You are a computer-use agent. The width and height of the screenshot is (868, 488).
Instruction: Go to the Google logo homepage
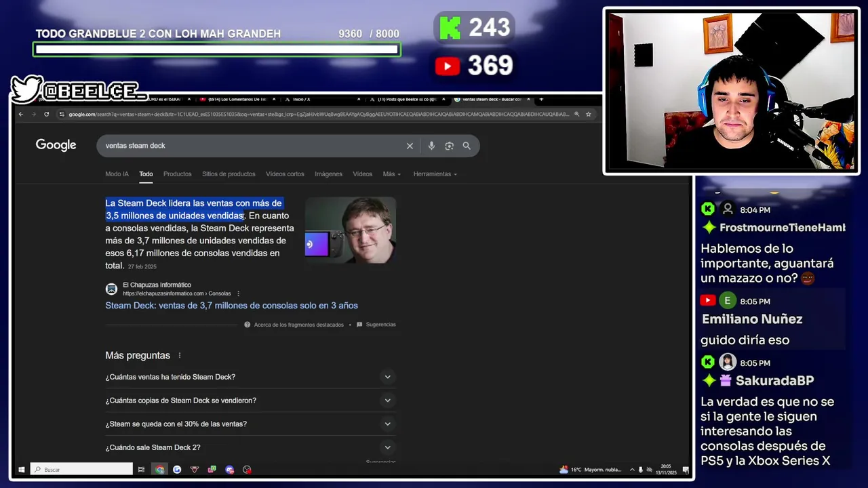56,145
